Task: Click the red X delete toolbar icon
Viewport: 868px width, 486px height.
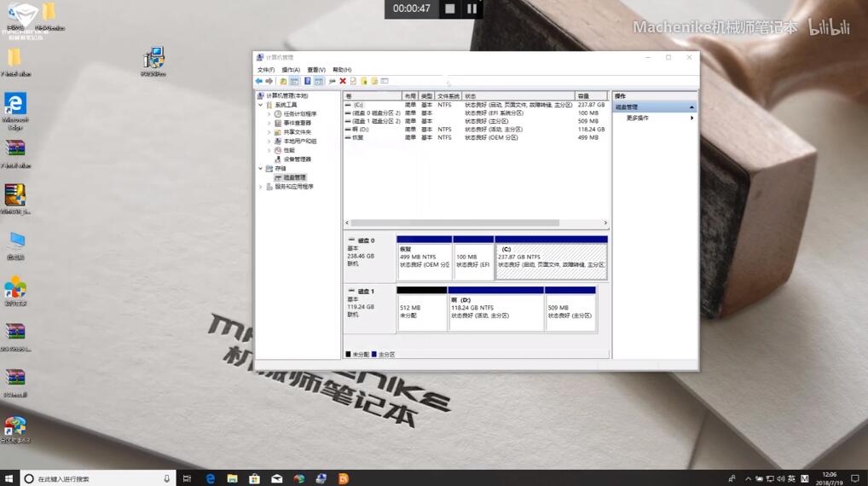Action: pyautogui.click(x=343, y=81)
